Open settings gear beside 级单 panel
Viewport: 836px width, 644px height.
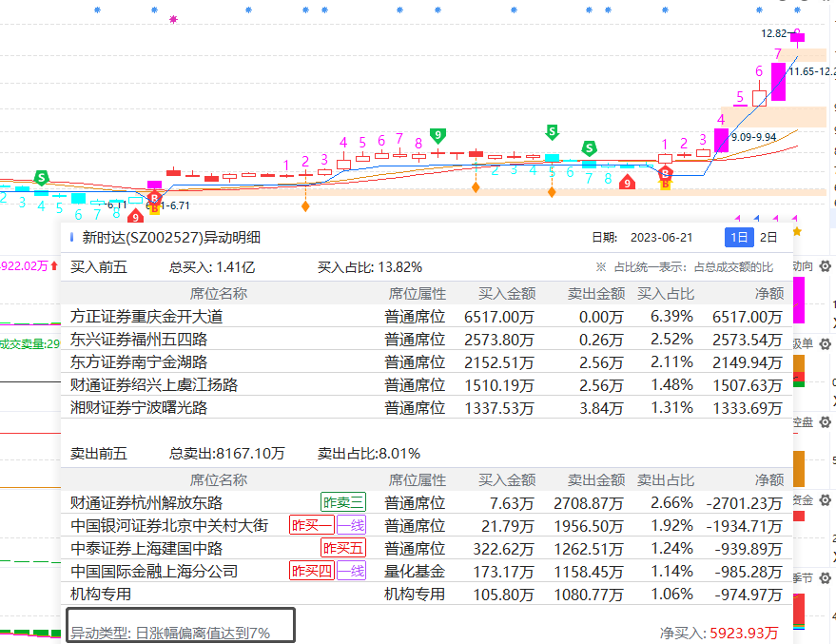pos(825,343)
